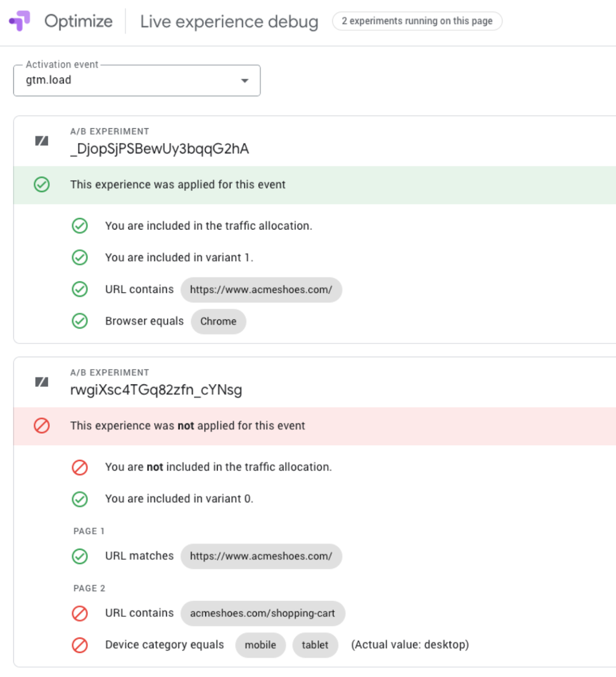The height and width of the screenshot is (677, 616).
Task: Open the Activation event dropdown arrow
Action: point(245,81)
